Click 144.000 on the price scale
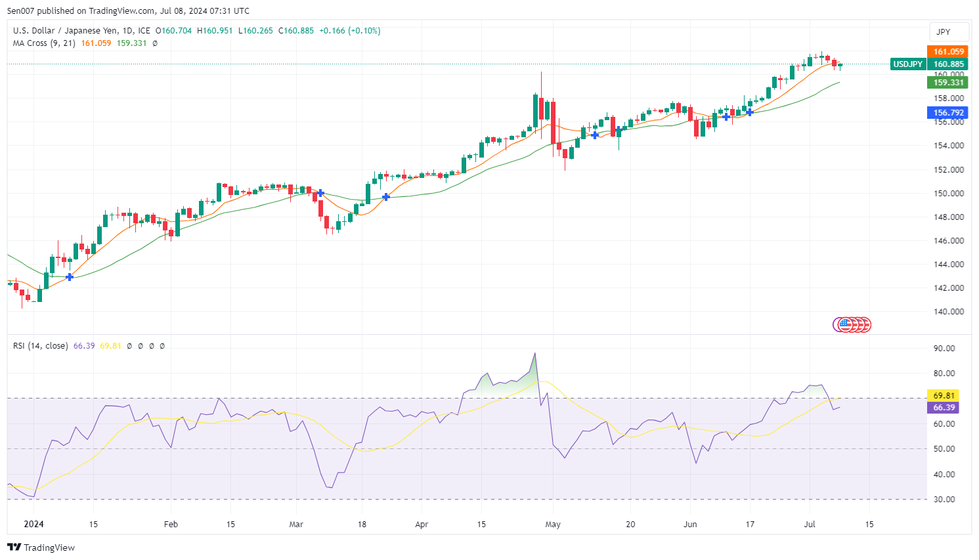Viewport: 979px width, 560px height. pyautogui.click(x=949, y=264)
